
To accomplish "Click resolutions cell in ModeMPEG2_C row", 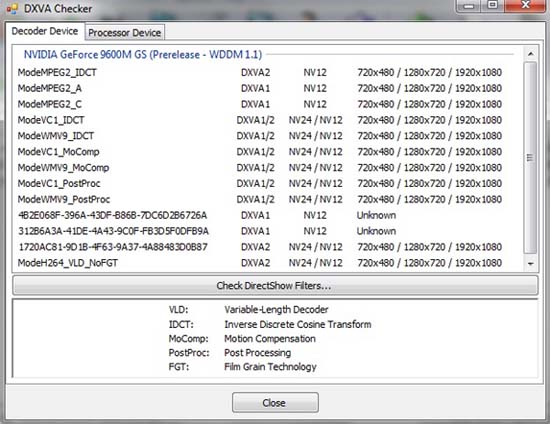I will tap(430, 104).
